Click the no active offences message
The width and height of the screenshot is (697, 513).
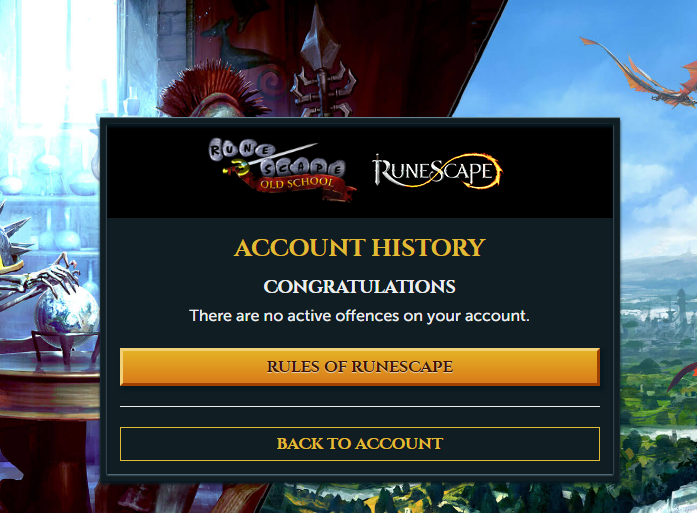[360, 316]
